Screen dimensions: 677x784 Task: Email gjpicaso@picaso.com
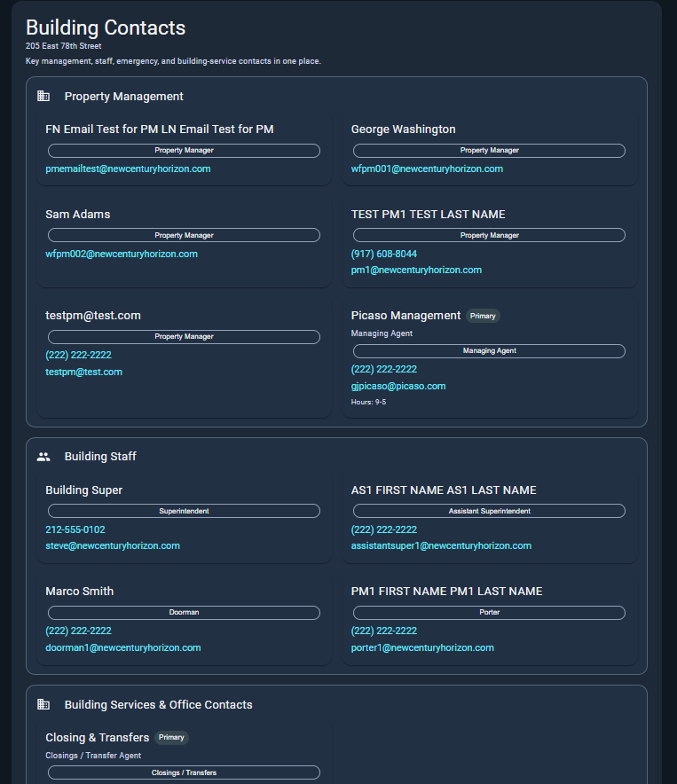(x=398, y=386)
